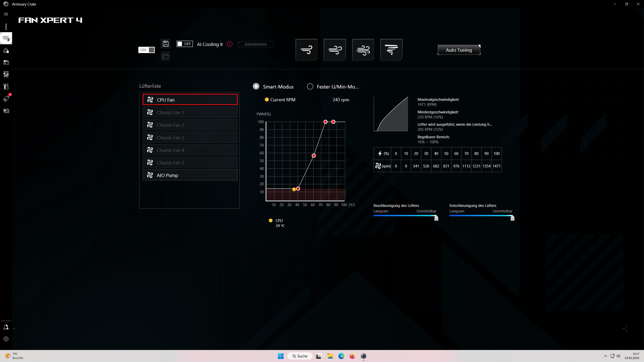Select the Standard fan mode preset icon
Image resolution: width=644 pixels, height=362 pixels.
(335, 50)
